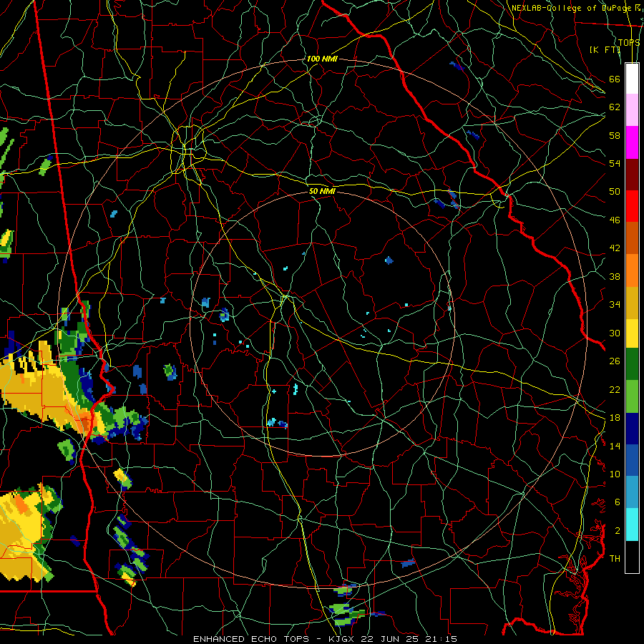Click the "TH" threshold label
Image resolution: width=644 pixels, height=644 pixels.
(615, 559)
